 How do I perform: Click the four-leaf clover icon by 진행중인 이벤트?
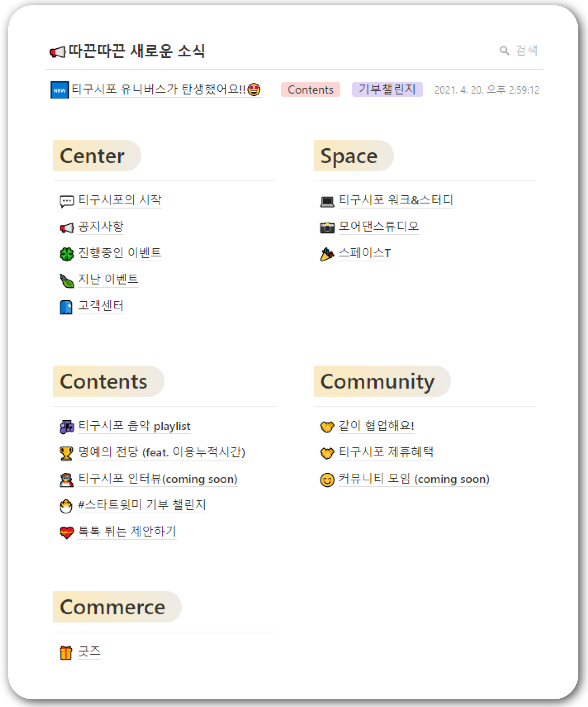(x=66, y=254)
